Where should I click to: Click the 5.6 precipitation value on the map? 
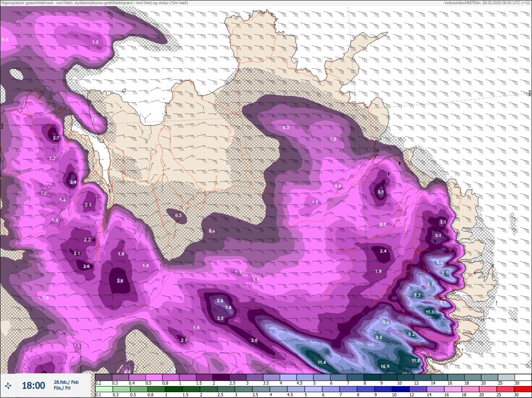click(440, 263)
